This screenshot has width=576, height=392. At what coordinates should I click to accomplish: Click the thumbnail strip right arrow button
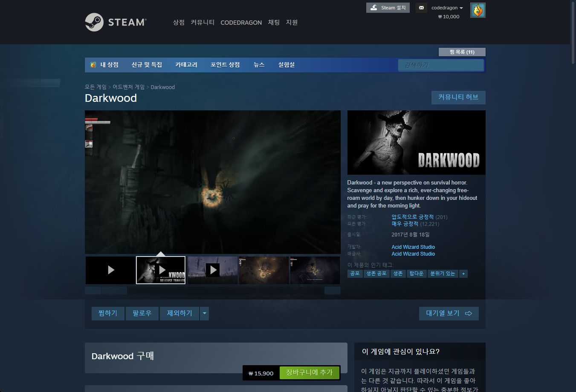[x=333, y=291]
